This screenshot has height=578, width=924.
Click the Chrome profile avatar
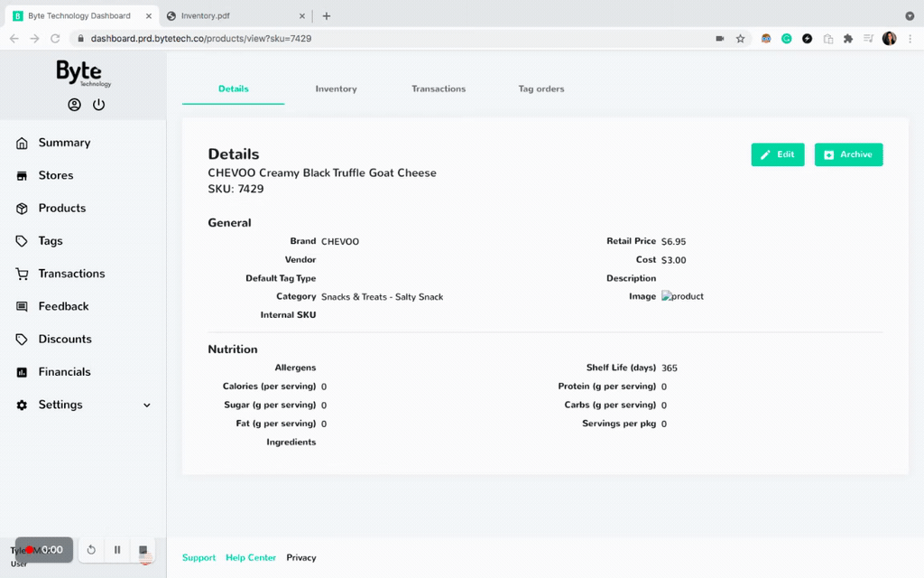[x=889, y=38]
